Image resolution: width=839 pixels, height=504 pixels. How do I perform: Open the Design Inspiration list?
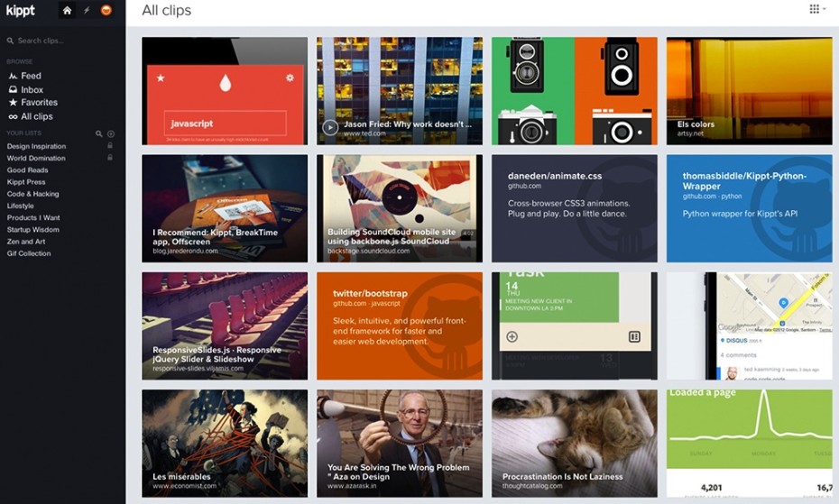(x=36, y=146)
